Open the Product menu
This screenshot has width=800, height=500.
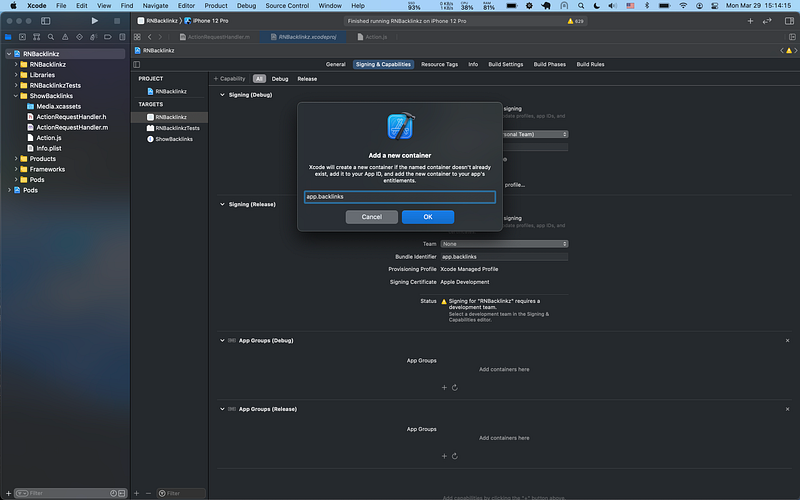pyautogui.click(x=216, y=5)
